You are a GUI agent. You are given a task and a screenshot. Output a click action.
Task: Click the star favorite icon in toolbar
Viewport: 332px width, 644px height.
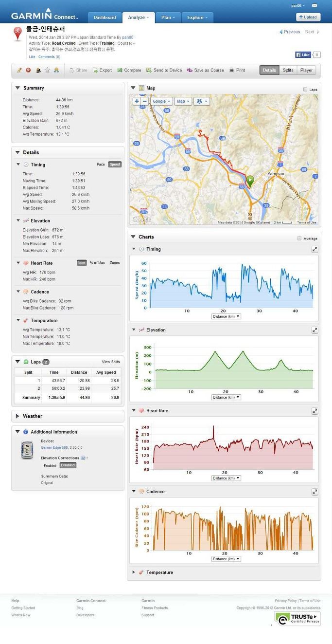(x=47, y=70)
